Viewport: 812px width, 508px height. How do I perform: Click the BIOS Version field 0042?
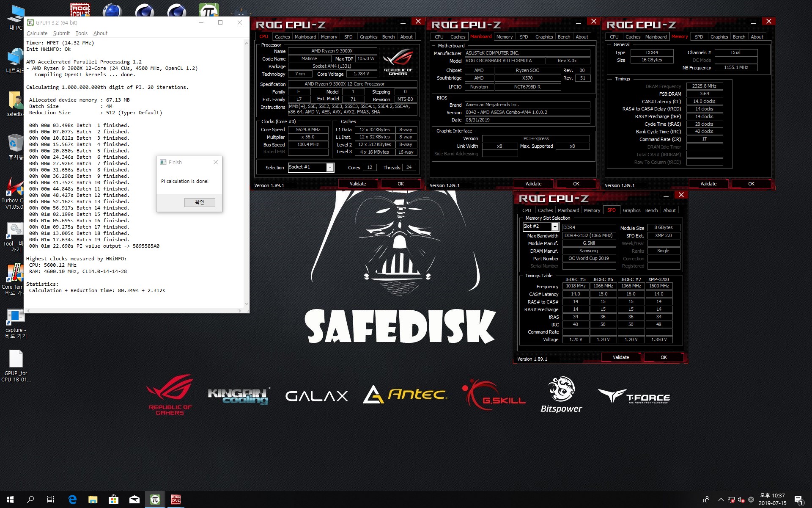click(527, 112)
